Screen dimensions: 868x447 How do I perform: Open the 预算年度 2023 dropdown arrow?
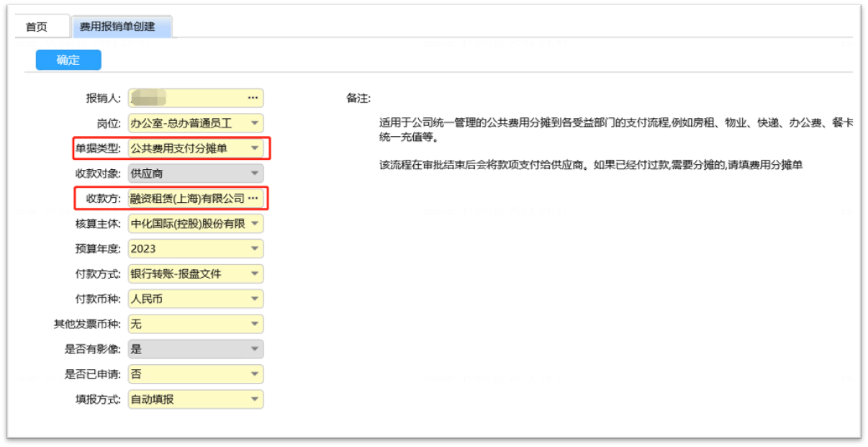254,249
